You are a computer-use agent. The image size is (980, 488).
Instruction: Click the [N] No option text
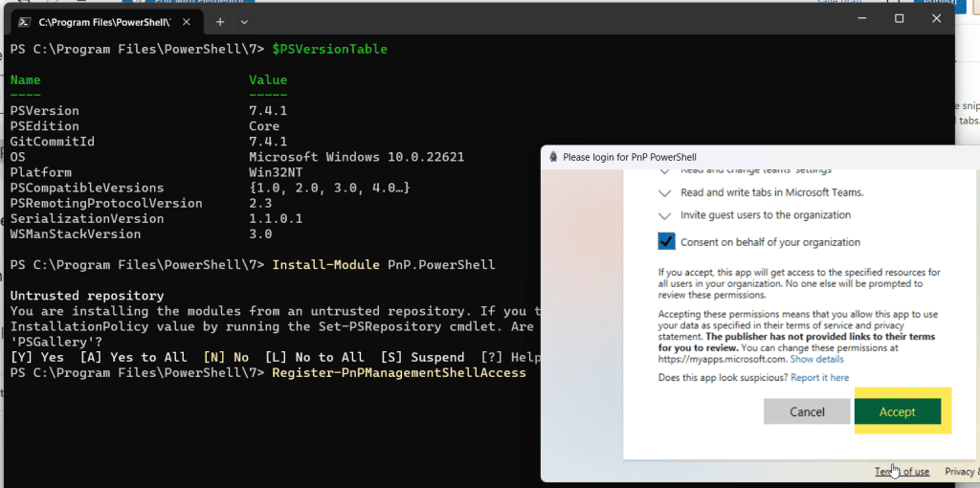pyautogui.click(x=226, y=358)
